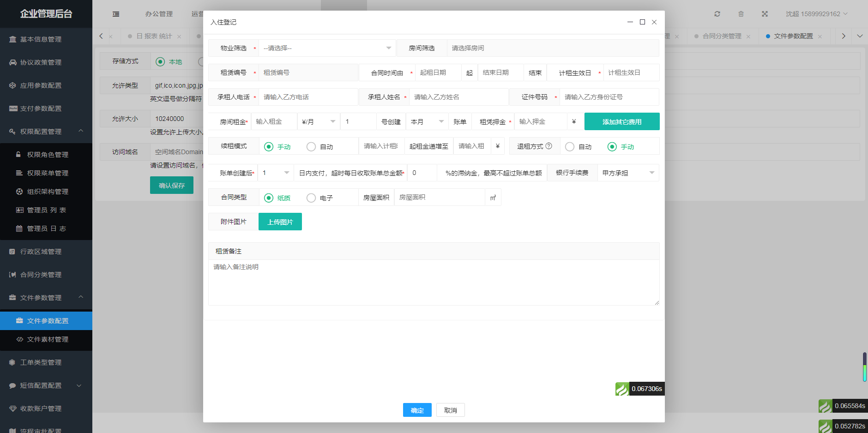Open 合同分类管理 in sidebar
Screen dimensions: 868x433
(46, 275)
